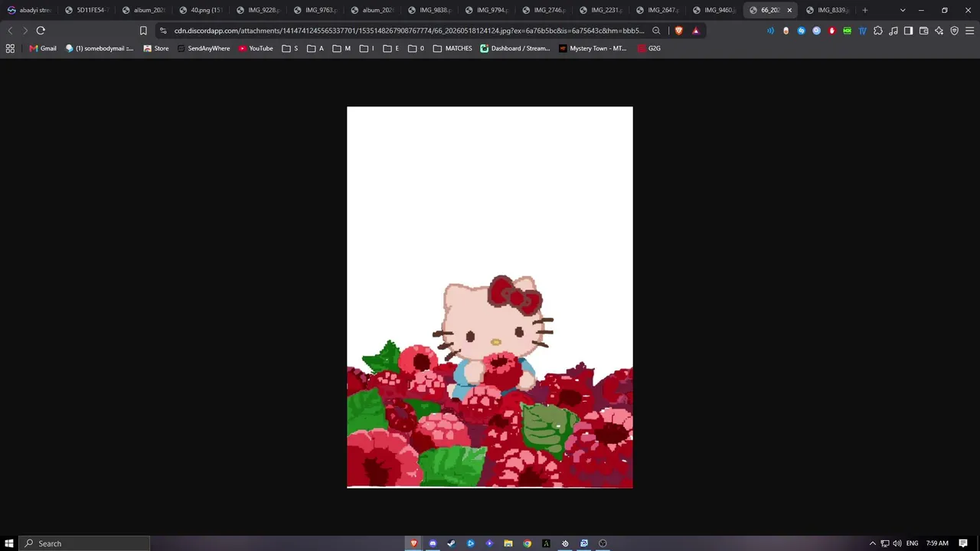Open File Explorer from the taskbar
The height and width of the screenshot is (551, 980).
[508, 543]
